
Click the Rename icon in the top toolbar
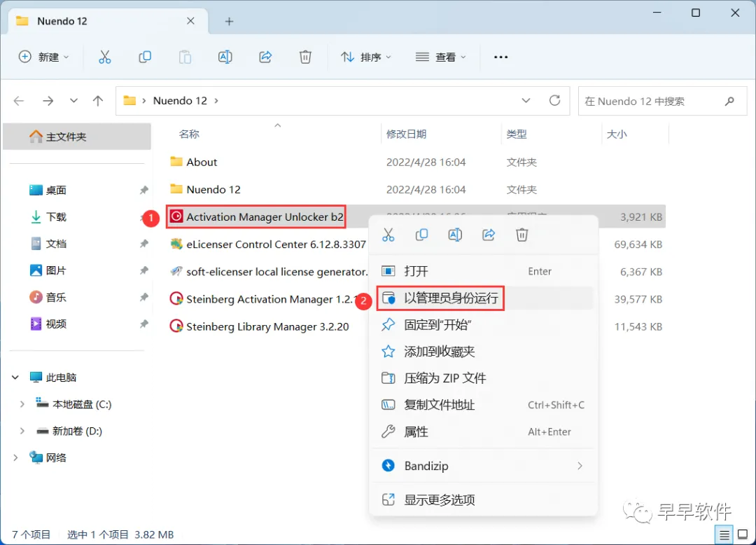pyautogui.click(x=225, y=57)
